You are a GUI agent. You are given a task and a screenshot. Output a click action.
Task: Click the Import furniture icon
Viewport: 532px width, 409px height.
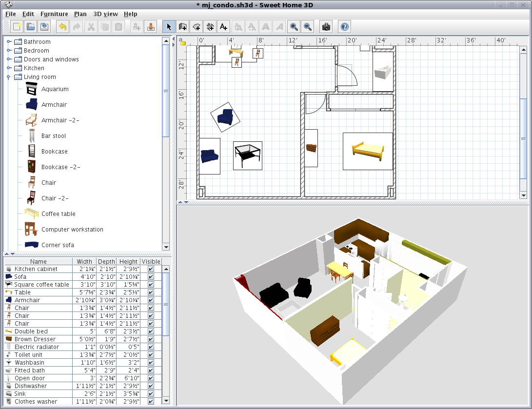pyautogui.click(x=151, y=27)
